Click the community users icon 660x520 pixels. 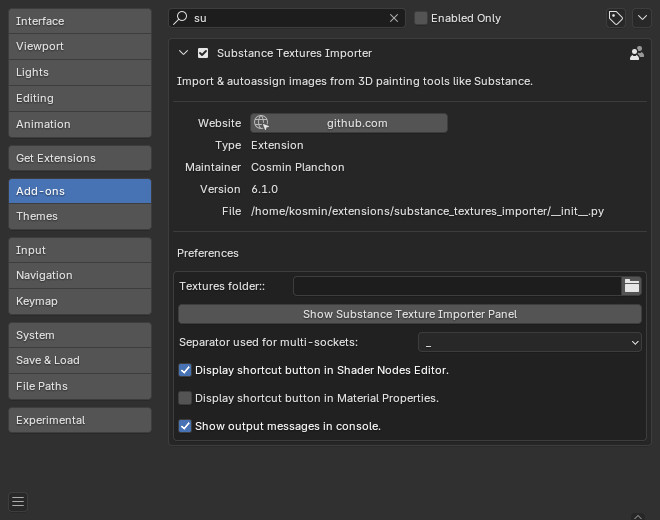click(x=636, y=53)
